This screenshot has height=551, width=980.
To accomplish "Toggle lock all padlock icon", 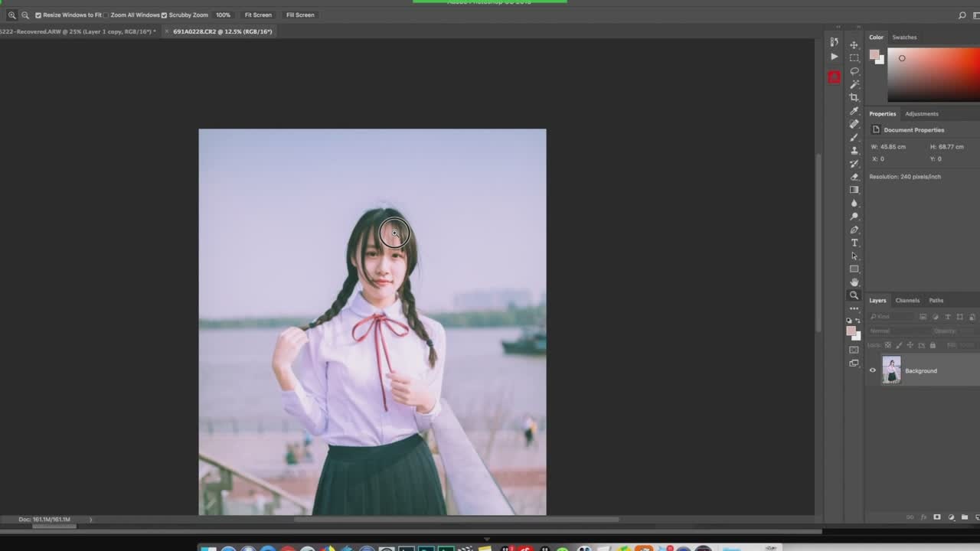I will click(933, 345).
